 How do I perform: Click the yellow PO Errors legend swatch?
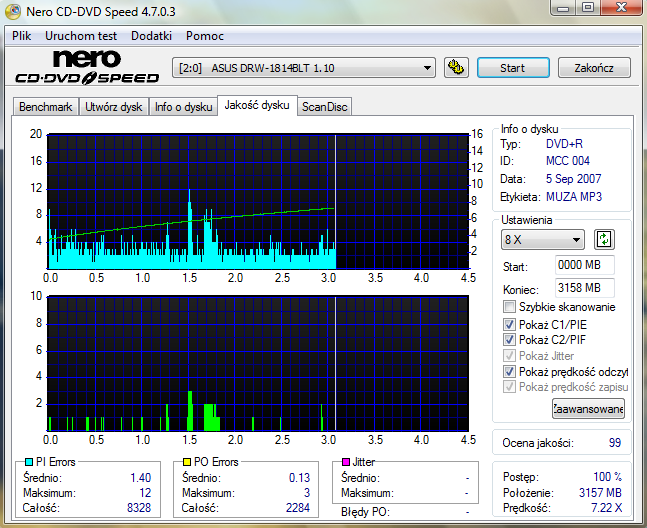click(187, 462)
